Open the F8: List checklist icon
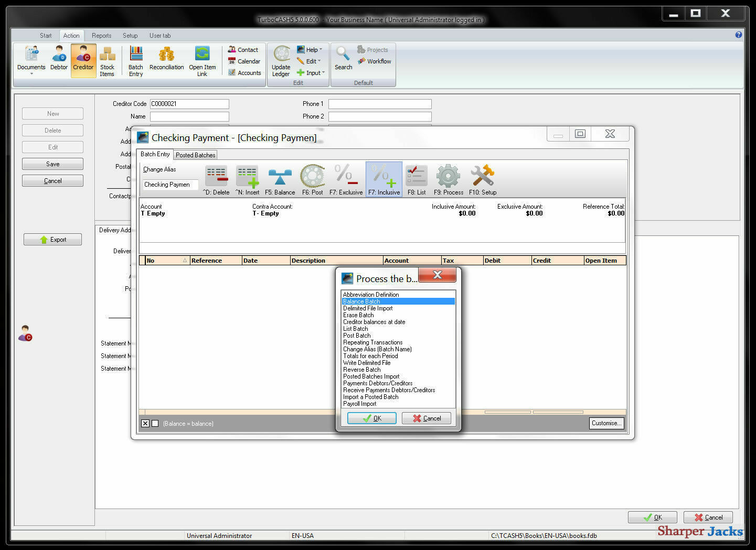The height and width of the screenshot is (550, 756). 417,180
